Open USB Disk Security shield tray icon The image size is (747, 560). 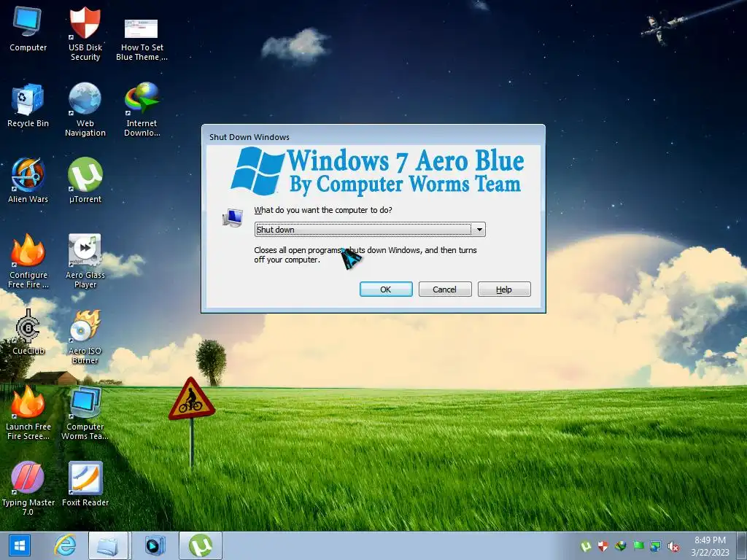603,546
